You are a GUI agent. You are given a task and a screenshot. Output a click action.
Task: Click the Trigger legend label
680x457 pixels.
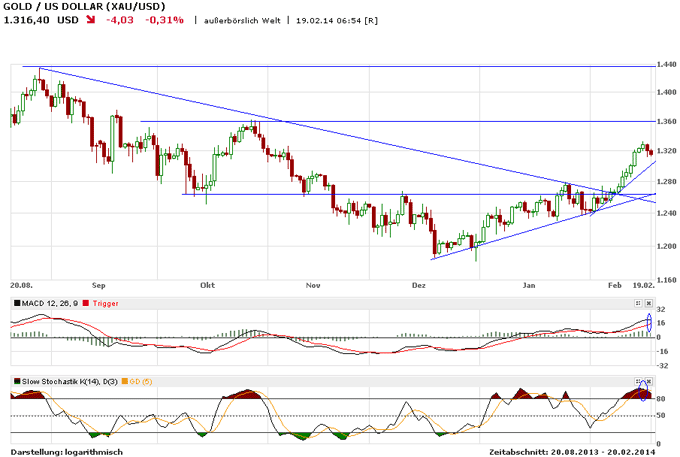tap(105, 302)
